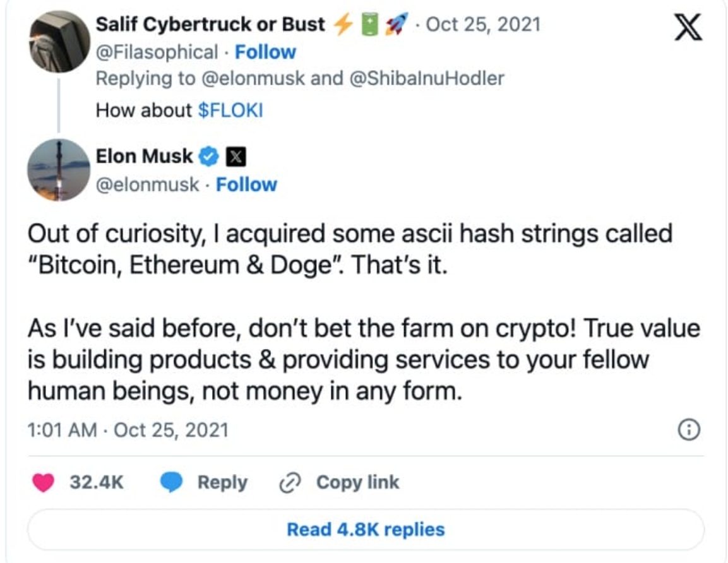
Task: Click Elon Musk's blue verified badge
Action: pos(210,156)
